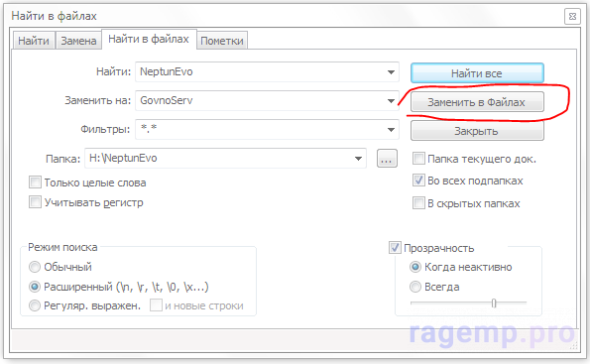This screenshot has height=364, width=590.
Task: Open the Замена tab
Action: coord(78,41)
